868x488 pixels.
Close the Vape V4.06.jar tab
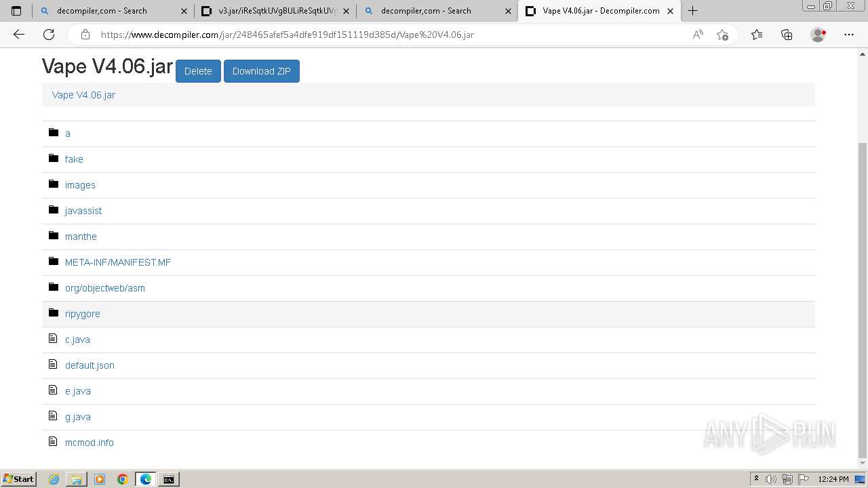[671, 11]
